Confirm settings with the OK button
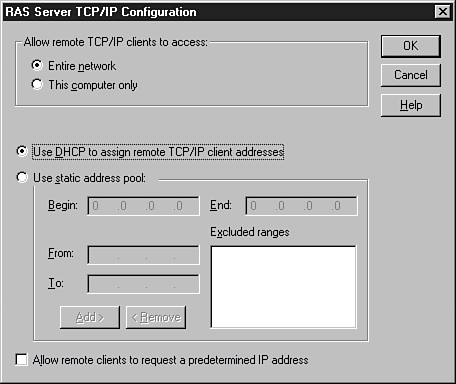 [x=411, y=46]
